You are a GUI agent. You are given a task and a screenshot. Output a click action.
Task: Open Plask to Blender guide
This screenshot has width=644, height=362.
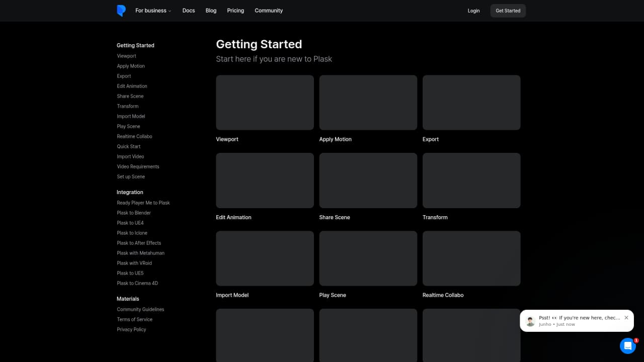tap(134, 213)
